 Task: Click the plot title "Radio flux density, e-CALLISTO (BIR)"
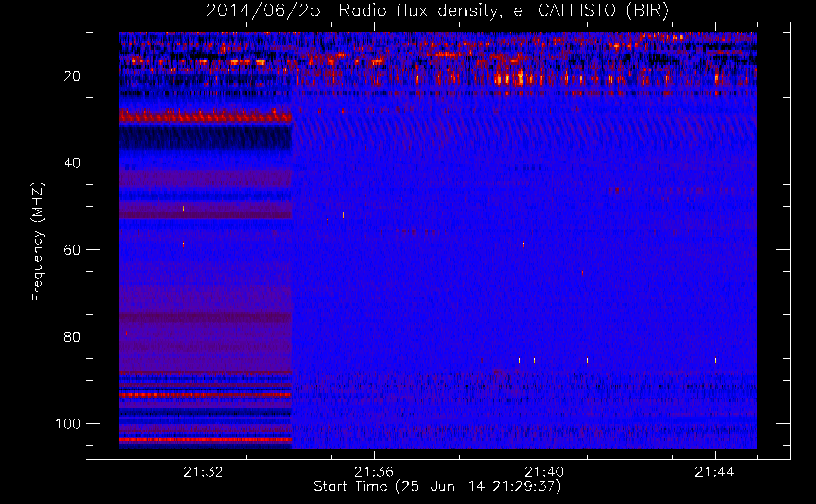[503, 11]
